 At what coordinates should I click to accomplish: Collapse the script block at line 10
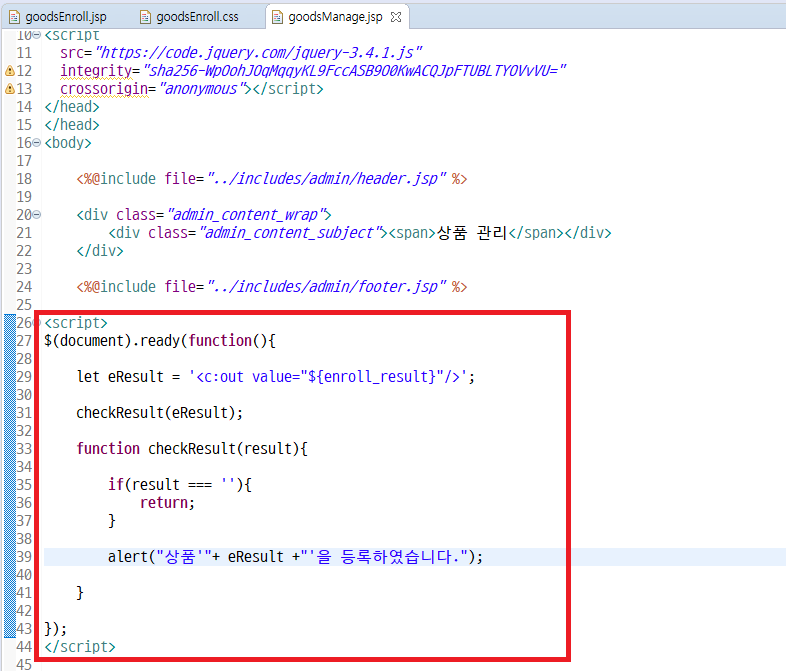point(36,35)
